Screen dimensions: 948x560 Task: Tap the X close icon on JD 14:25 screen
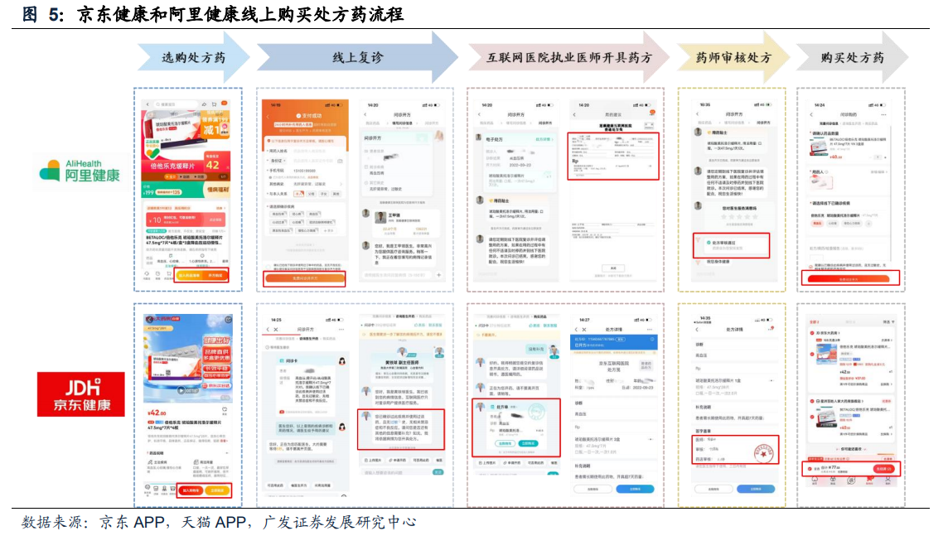coord(276,329)
